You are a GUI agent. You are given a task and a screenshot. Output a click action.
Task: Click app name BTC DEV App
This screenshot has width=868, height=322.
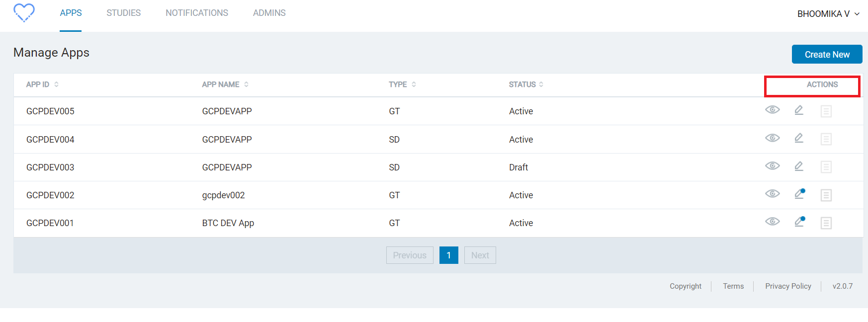pyautogui.click(x=228, y=223)
